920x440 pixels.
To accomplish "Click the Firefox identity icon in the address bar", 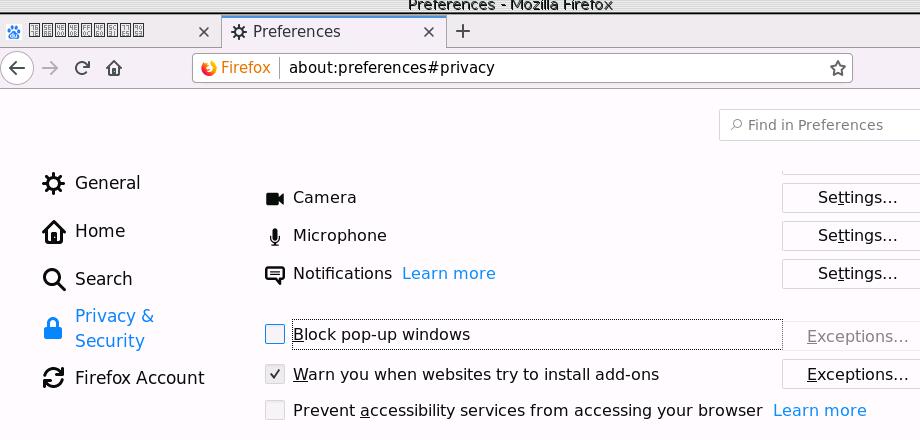I will click(209, 68).
